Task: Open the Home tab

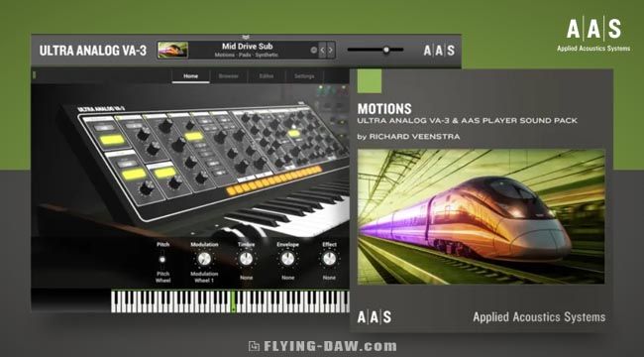Action: coord(190,76)
